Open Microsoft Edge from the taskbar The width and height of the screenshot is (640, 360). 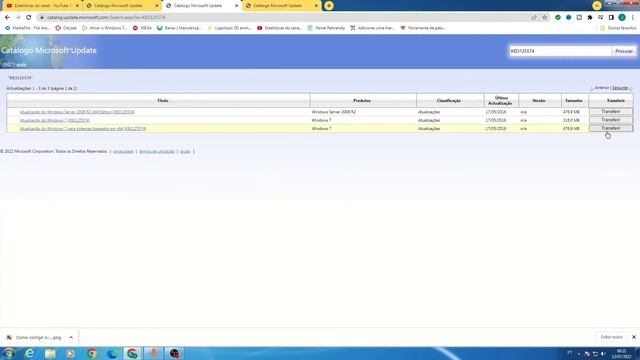pyautogui.click(x=112, y=353)
